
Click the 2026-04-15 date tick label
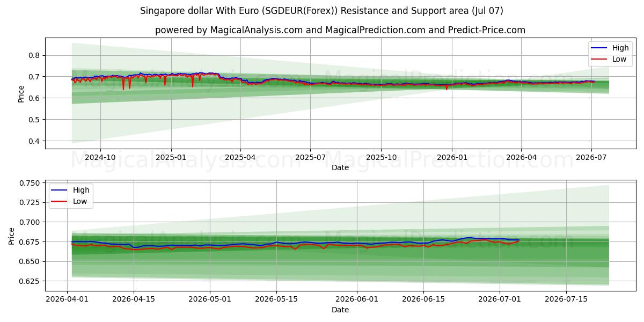click(x=134, y=299)
